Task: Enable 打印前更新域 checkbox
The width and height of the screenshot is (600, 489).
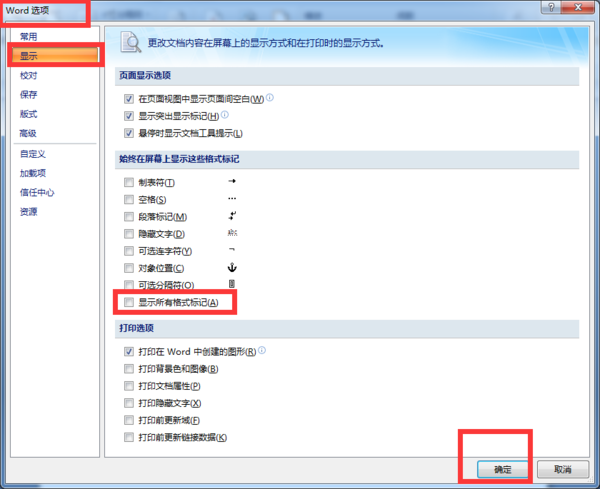Action: [x=129, y=420]
